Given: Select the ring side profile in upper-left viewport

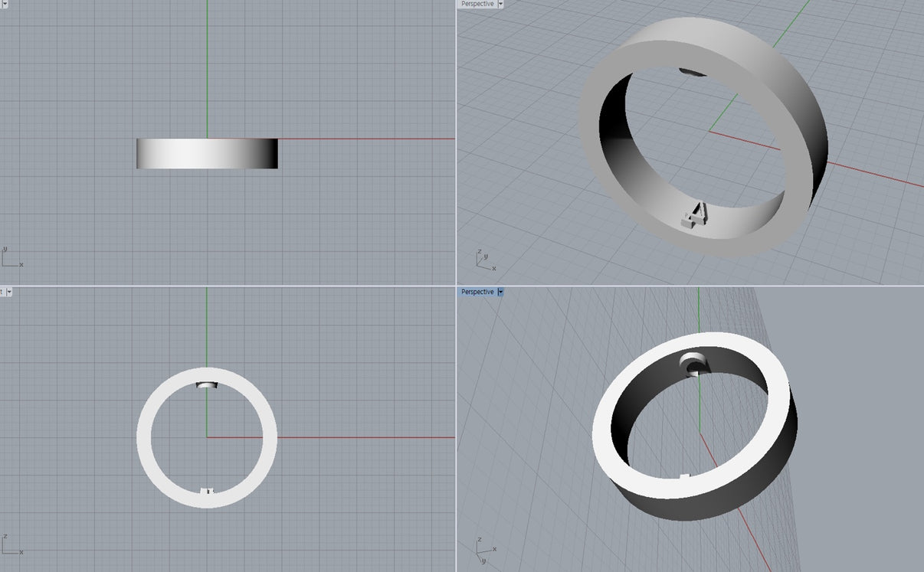Looking at the screenshot, I should (207, 153).
